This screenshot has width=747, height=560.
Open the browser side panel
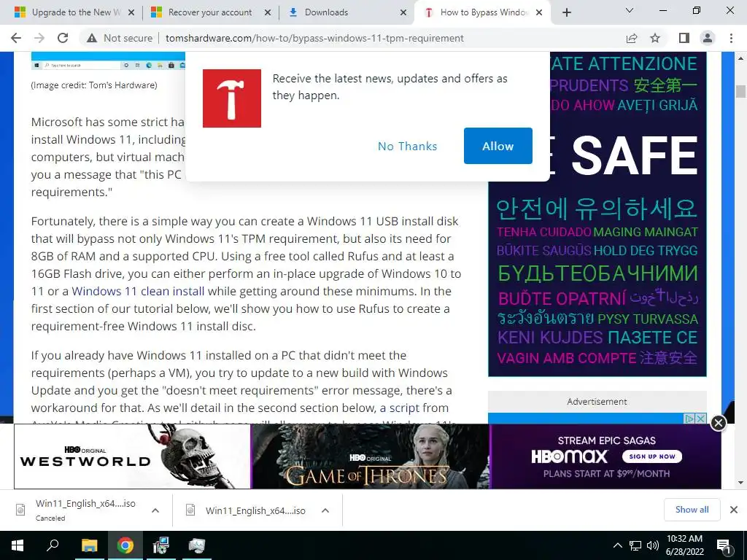pyautogui.click(x=684, y=38)
